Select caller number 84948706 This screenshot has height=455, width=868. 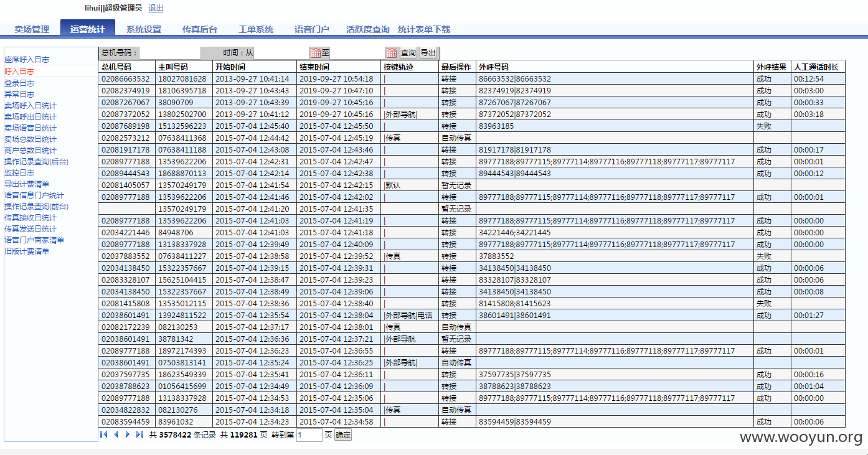pos(184,233)
